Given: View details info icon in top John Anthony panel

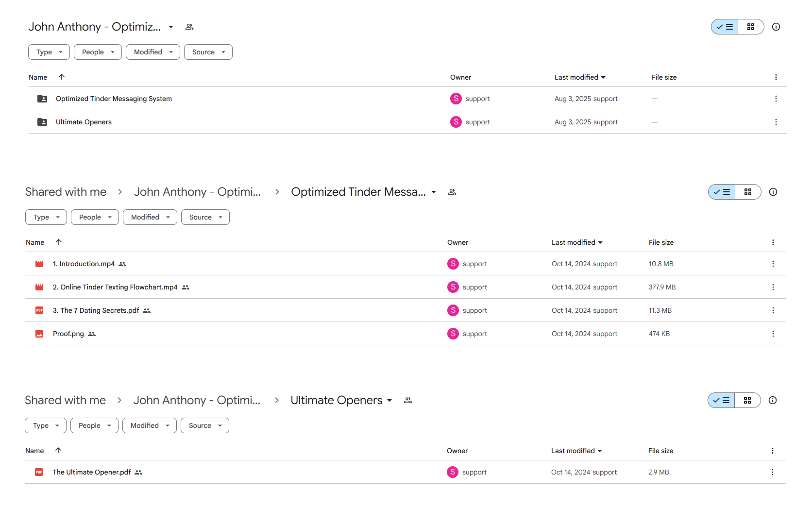Looking at the screenshot, I should [776, 27].
